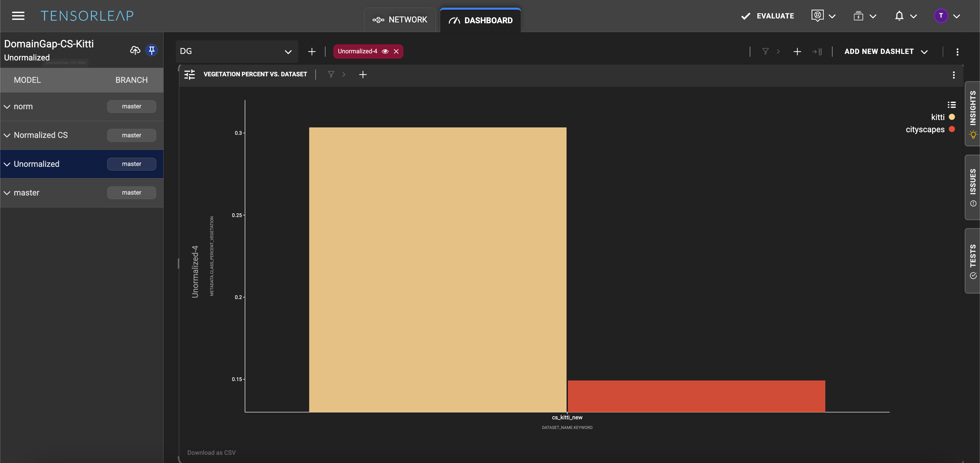The width and height of the screenshot is (980, 463).
Task: Toggle visibility eye on Unormalized-4 chip
Action: (385, 51)
